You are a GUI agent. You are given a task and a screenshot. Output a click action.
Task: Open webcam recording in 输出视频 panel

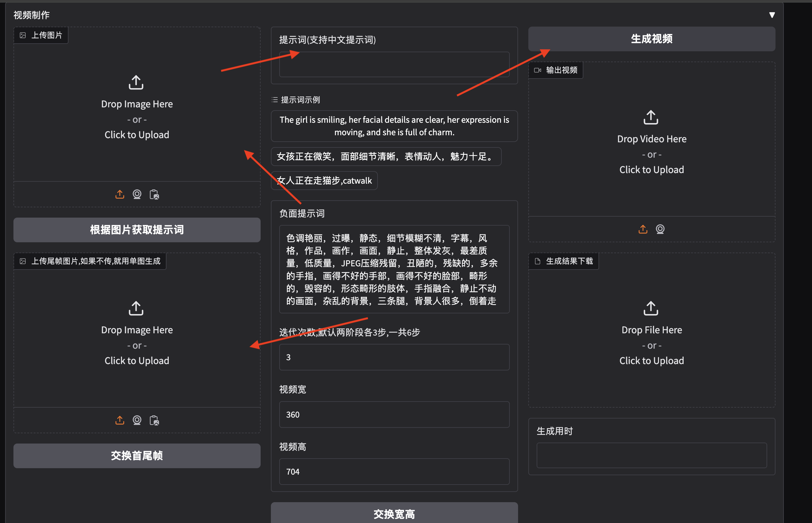point(660,229)
